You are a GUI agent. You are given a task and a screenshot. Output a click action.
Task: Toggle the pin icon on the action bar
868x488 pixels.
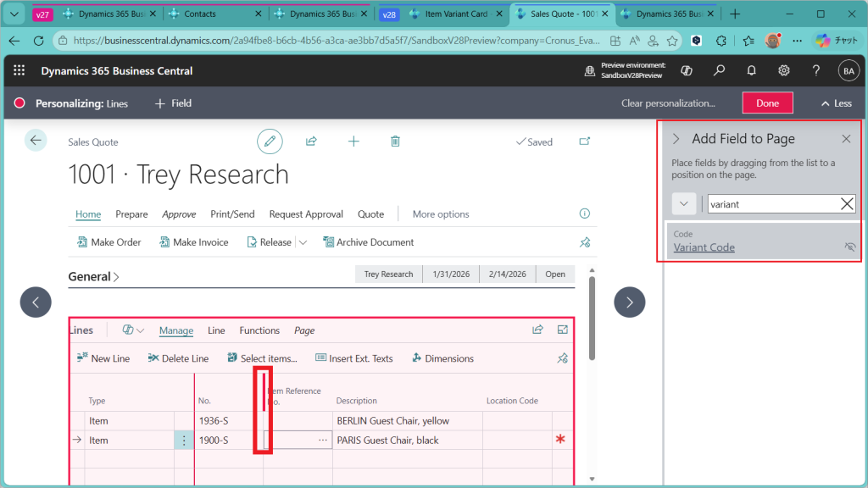[x=585, y=242]
